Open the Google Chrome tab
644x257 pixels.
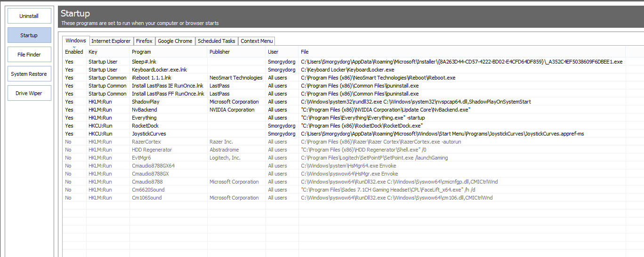click(x=175, y=41)
